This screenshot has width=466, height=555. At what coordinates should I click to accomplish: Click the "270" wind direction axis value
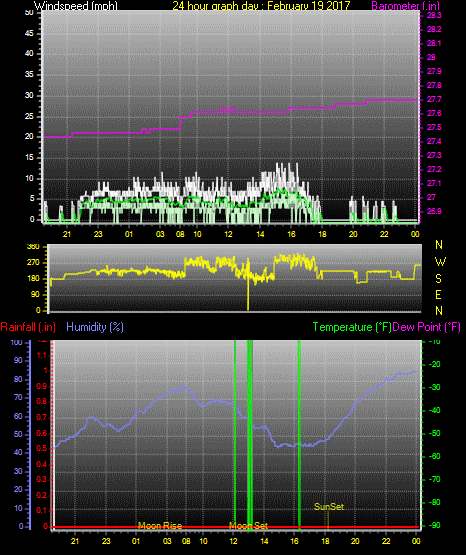pyautogui.click(x=33, y=263)
